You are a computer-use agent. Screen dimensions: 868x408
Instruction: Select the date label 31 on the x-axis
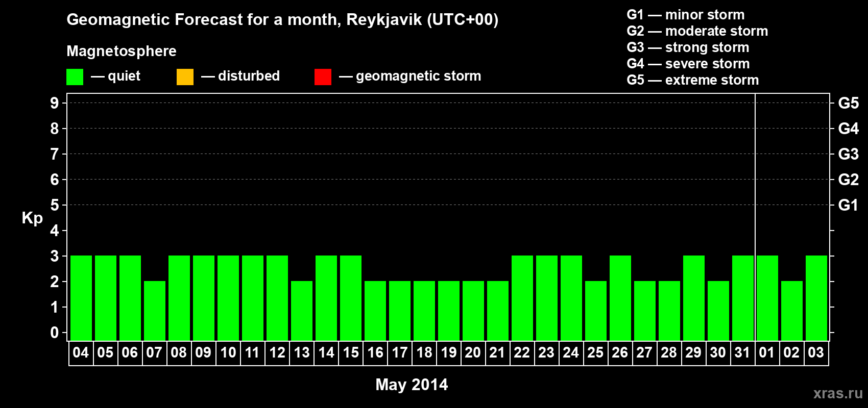tap(742, 353)
